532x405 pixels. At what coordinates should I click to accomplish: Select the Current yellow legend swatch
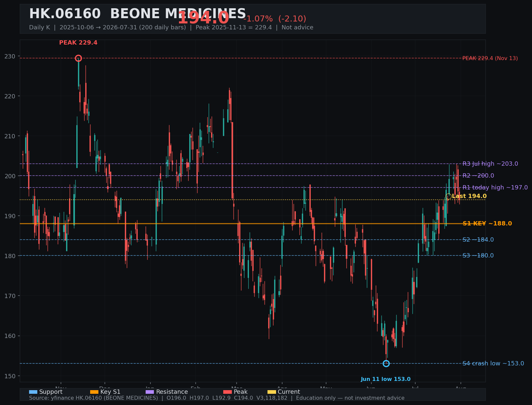point(271,392)
